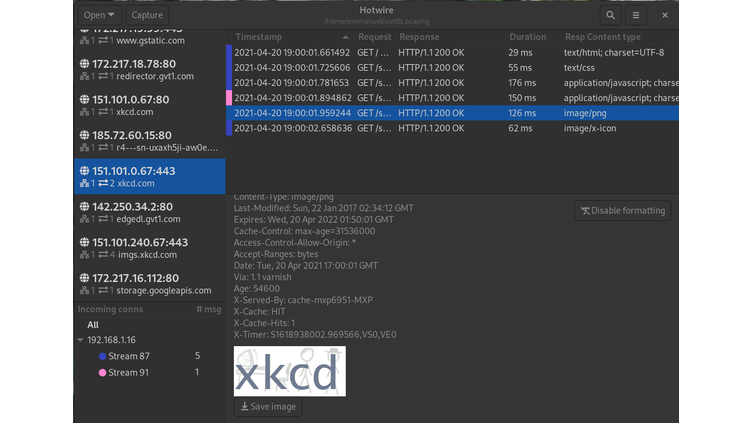Click the xkcd logo image preview
Viewport: 752px width, 423px height.
[289, 371]
